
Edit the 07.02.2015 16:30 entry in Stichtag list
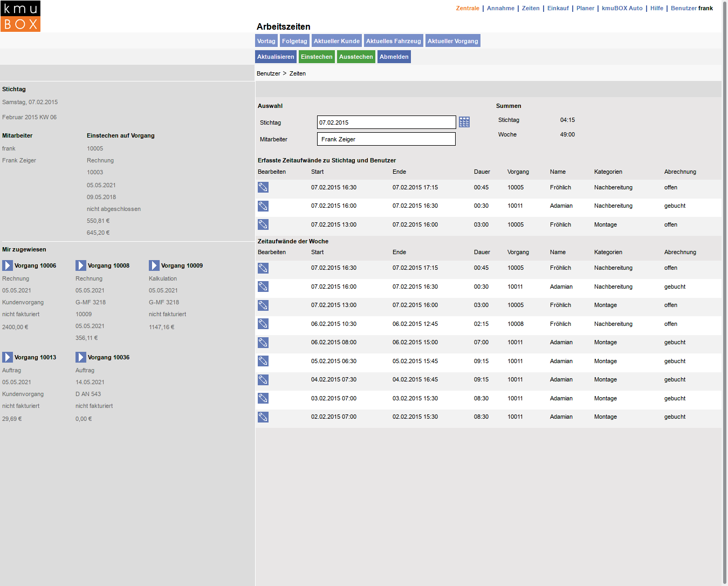coord(263,187)
